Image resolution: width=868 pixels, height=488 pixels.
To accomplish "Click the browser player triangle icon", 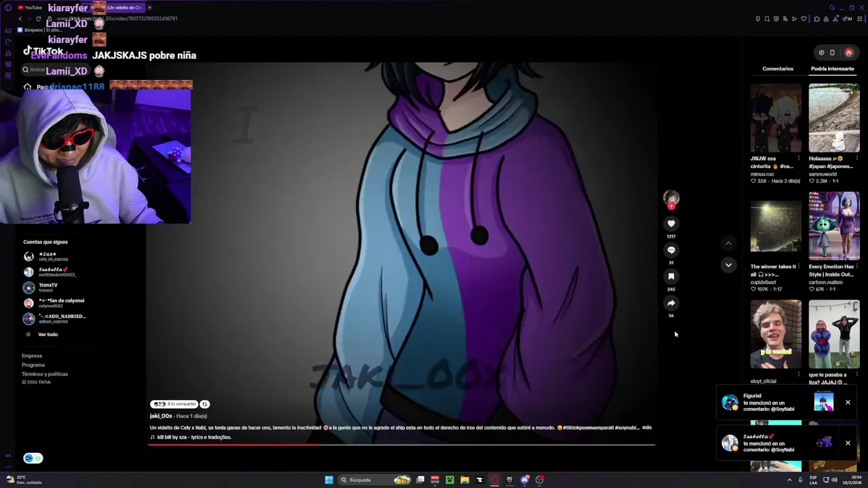I will click(794, 19).
